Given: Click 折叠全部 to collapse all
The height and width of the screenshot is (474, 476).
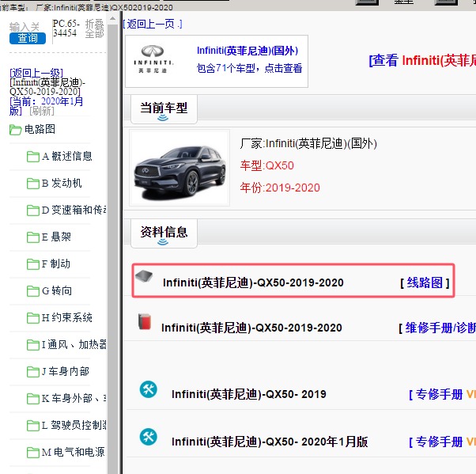Looking at the screenshot, I should click(x=94, y=28).
